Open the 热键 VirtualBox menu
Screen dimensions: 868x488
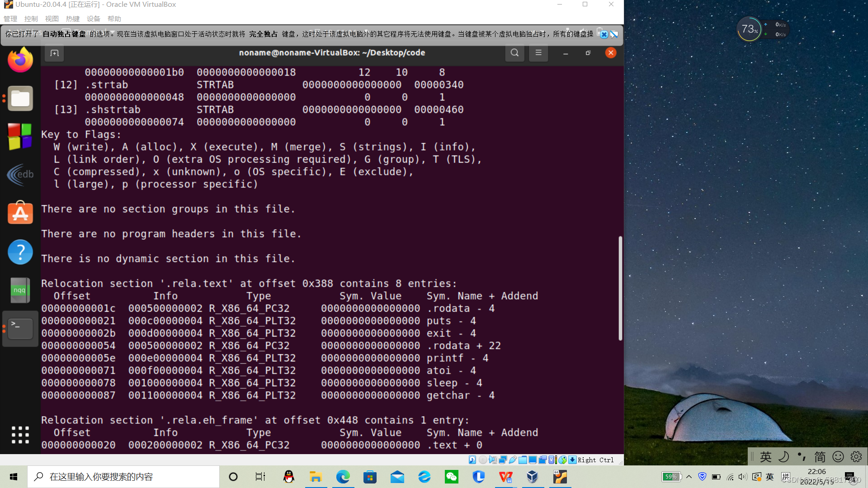pos(72,19)
